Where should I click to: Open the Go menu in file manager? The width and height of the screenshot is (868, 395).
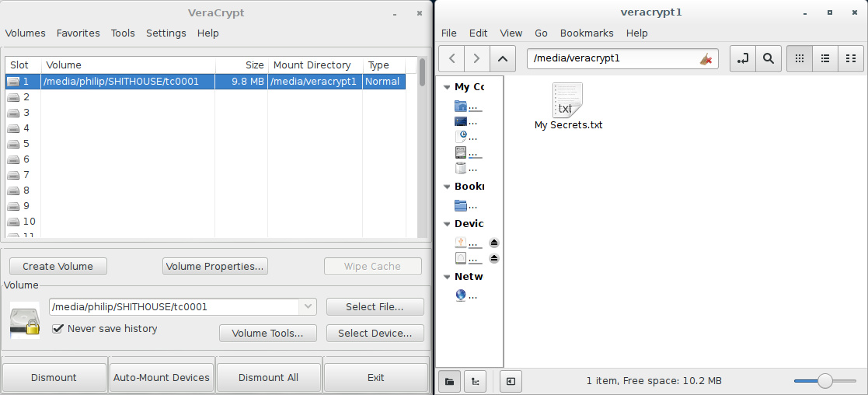(541, 33)
